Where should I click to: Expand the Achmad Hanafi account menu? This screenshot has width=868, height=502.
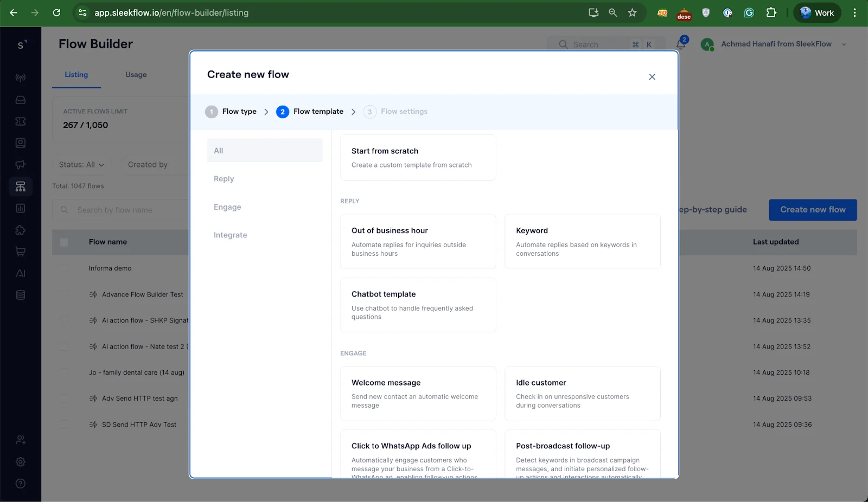coord(774,44)
